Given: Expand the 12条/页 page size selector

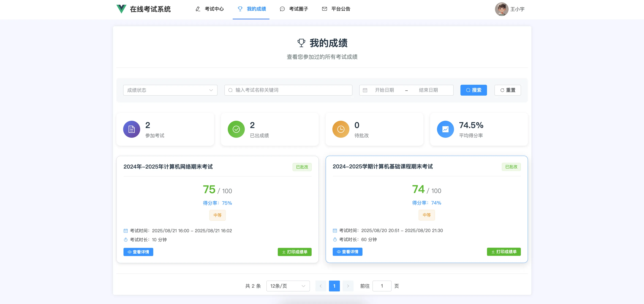Looking at the screenshot, I should (x=288, y=286).
